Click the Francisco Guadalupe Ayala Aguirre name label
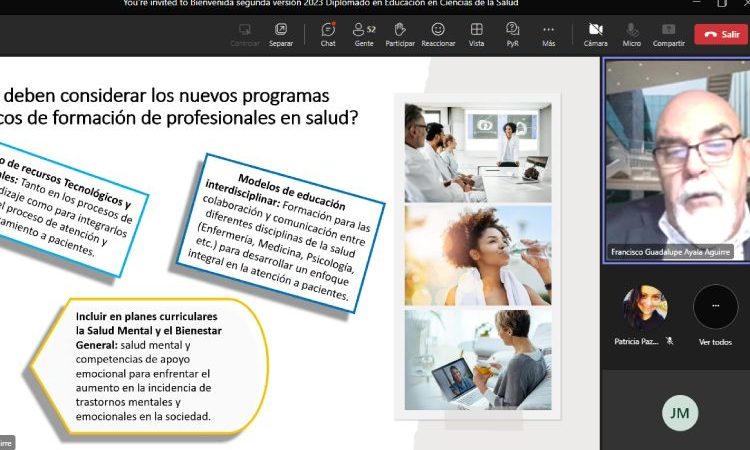 [x=670, y=252]
